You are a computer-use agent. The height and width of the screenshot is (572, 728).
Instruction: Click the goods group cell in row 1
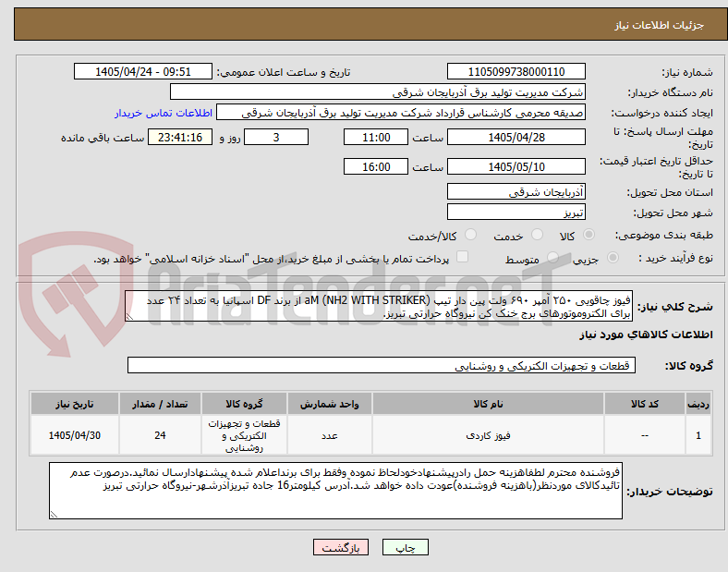tap(244, 435)
